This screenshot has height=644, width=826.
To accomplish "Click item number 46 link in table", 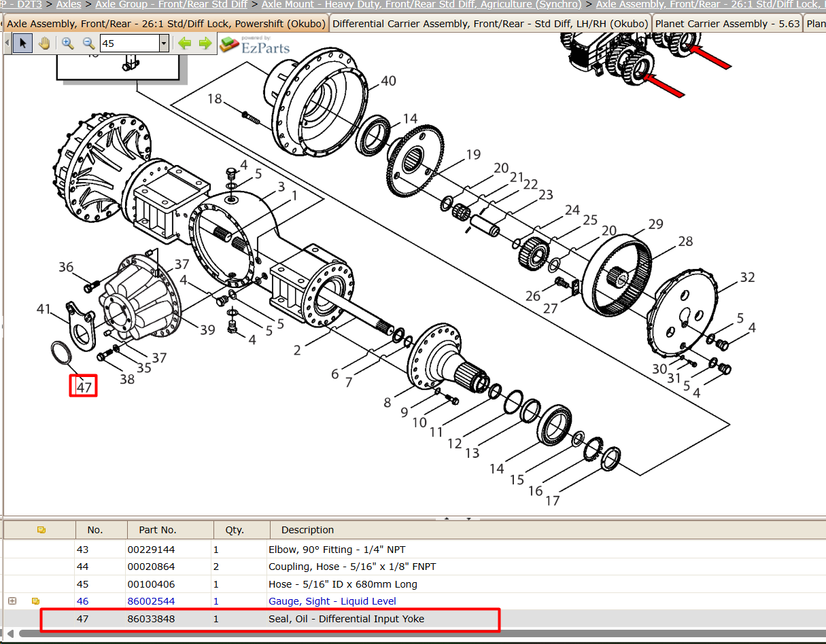I will 83,601.
